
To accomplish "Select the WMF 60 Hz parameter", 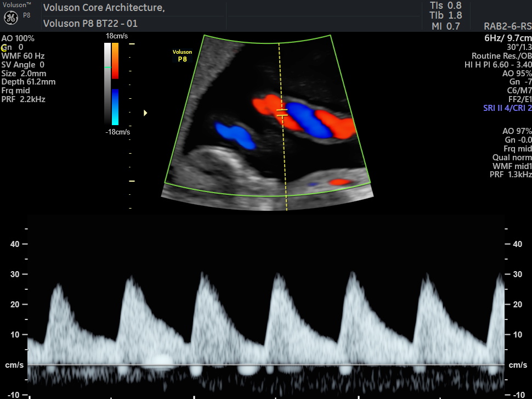I will [23, 56].
